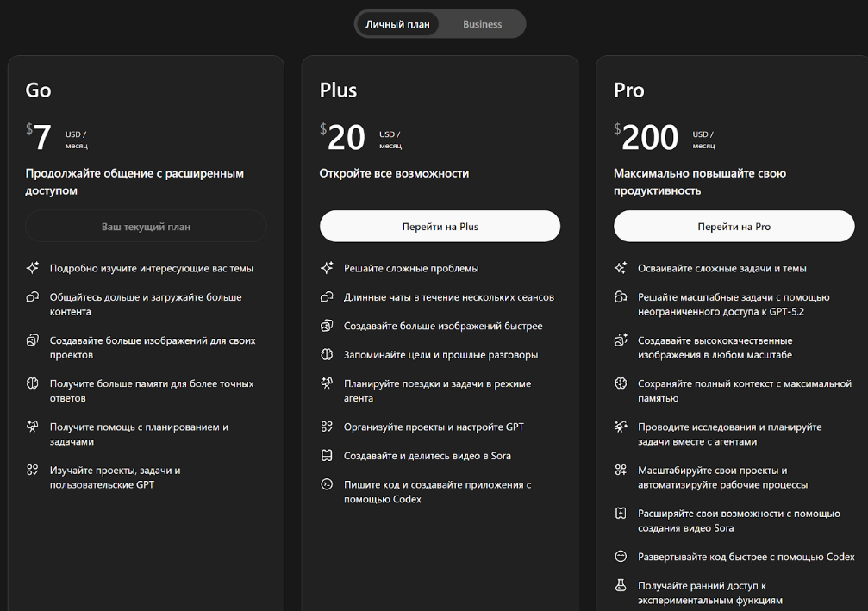
Task: Click the chat bubbles icon in Plus plan
Action: pyautogui.click(x=327, y=297)
